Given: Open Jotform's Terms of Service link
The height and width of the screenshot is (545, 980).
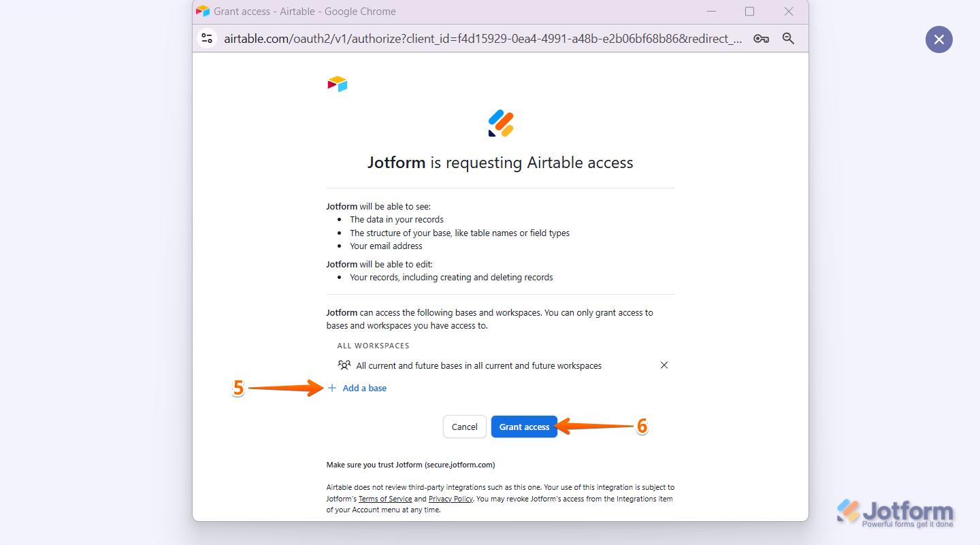Looking at the screenshot, I should [385, 499].
